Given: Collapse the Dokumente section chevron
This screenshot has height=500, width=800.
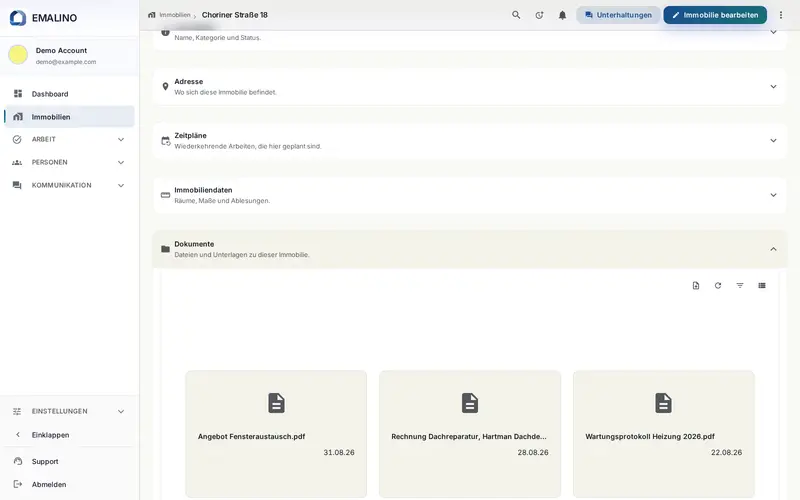Looking at the screenshot, I should [x=773, y=249].
